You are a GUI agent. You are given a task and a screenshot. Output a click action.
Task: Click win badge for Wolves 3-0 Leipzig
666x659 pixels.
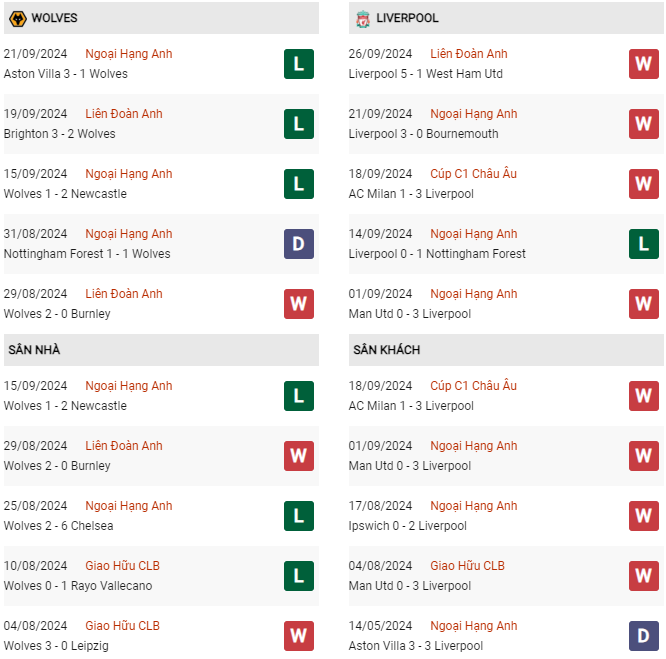pos(298,636)
